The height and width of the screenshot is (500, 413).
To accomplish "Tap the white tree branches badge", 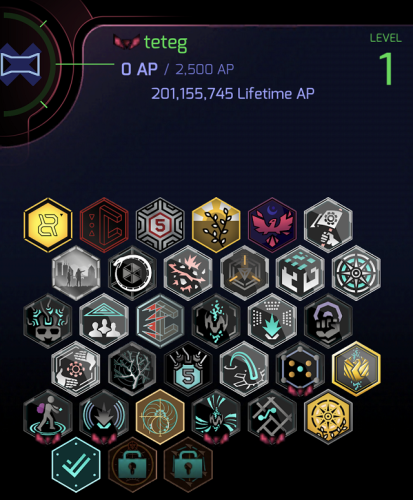I will (x=132, y=369).
